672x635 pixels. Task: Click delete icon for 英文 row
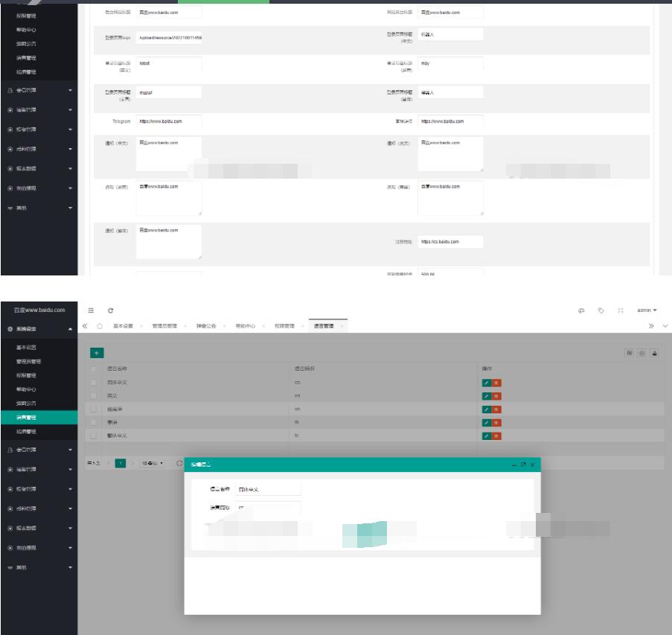click(496, 395)
